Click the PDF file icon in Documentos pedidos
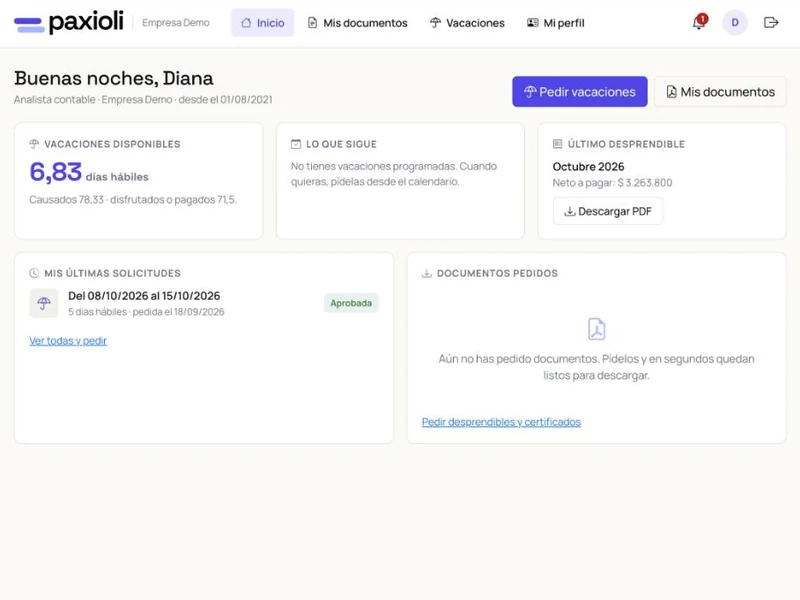The width and height of the screenshot is (800, 600). [x=596, y=329]
